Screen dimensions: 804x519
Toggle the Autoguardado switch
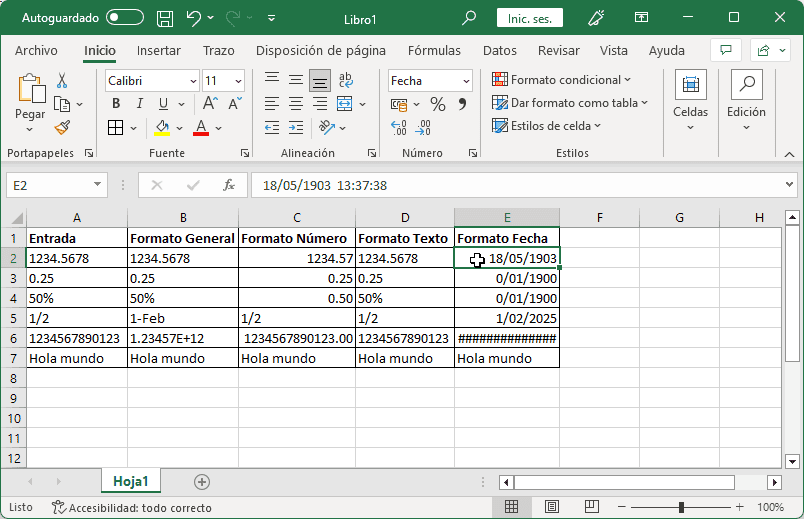[x=125, y=18]
